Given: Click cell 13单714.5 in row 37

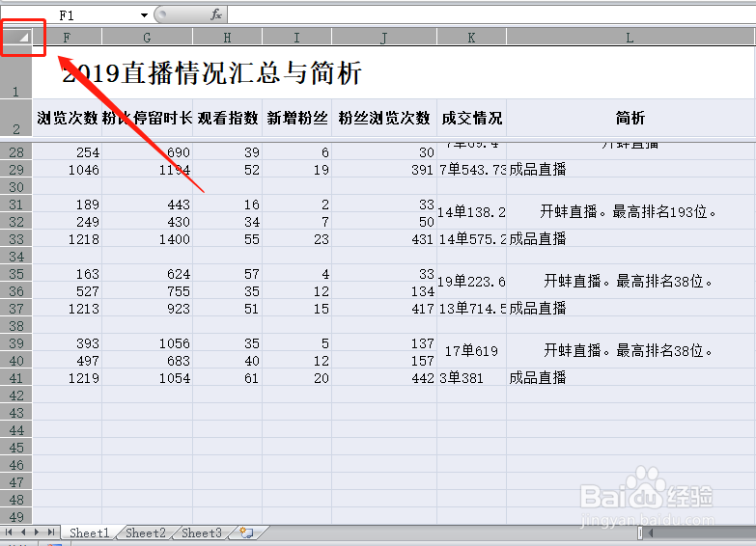Looking at the screenshot, I should point(471,309).
